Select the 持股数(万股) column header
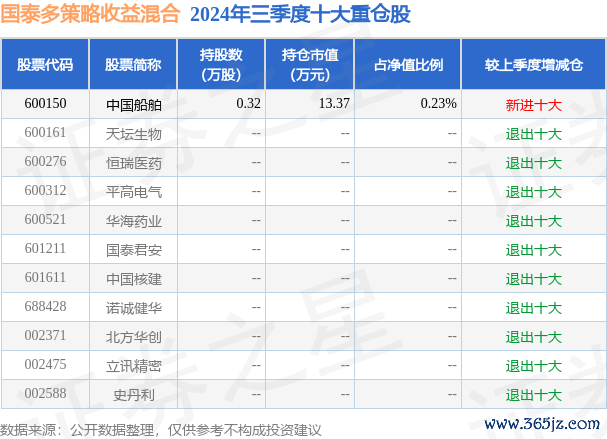Screen dimensions: 607x439 coord(221,65)
